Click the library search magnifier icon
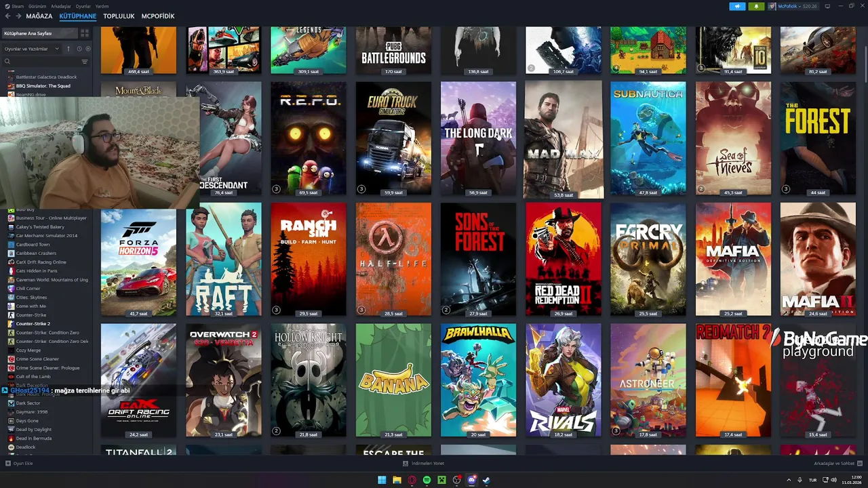The height and width of the screenshot is (488, 868). 7,62
